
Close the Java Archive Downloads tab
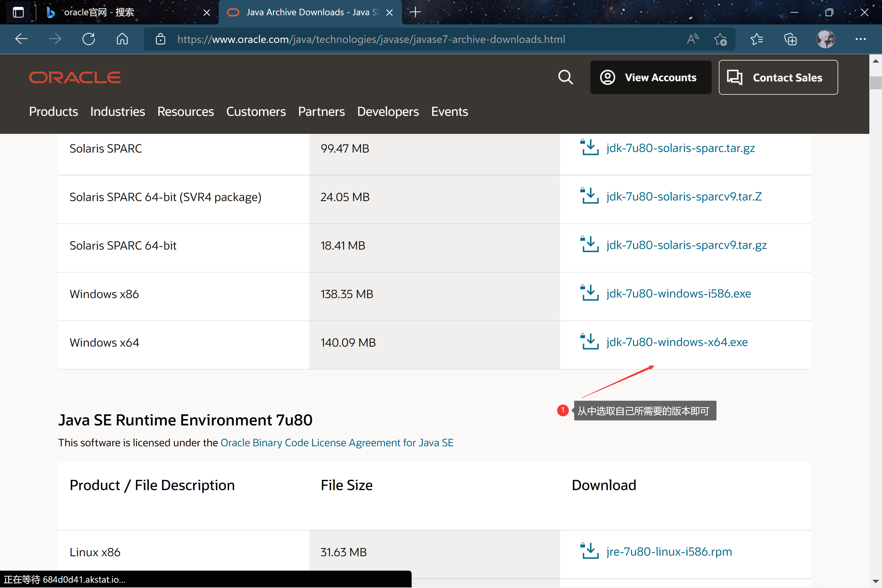pos(390,13)
